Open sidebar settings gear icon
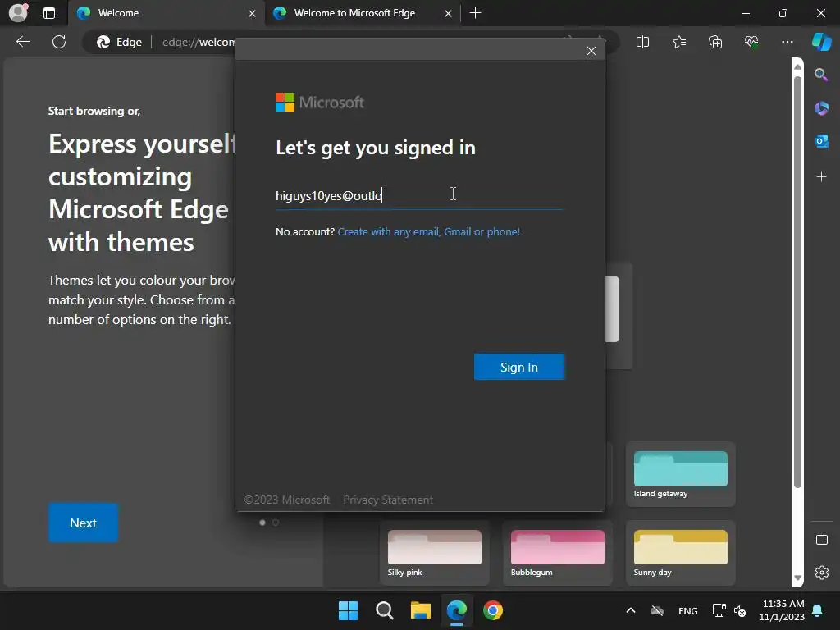840x630 pixels. [821, 573]
